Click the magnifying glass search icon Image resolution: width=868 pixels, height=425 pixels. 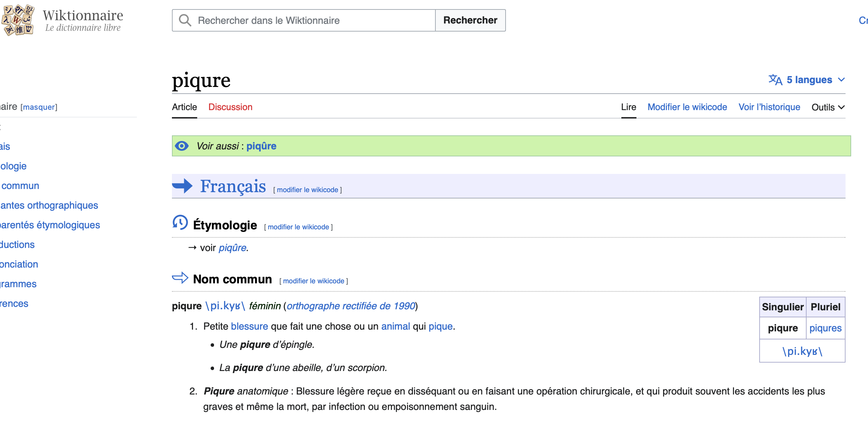pyautogui.click(x=185, y=20)
